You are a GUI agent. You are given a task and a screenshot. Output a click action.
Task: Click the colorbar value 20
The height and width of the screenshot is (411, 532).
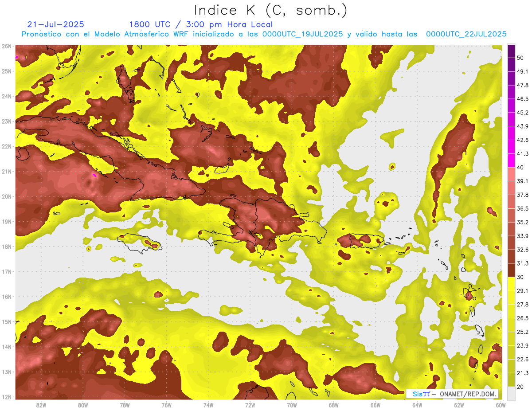pyautogui.click(x=521, y=387)
